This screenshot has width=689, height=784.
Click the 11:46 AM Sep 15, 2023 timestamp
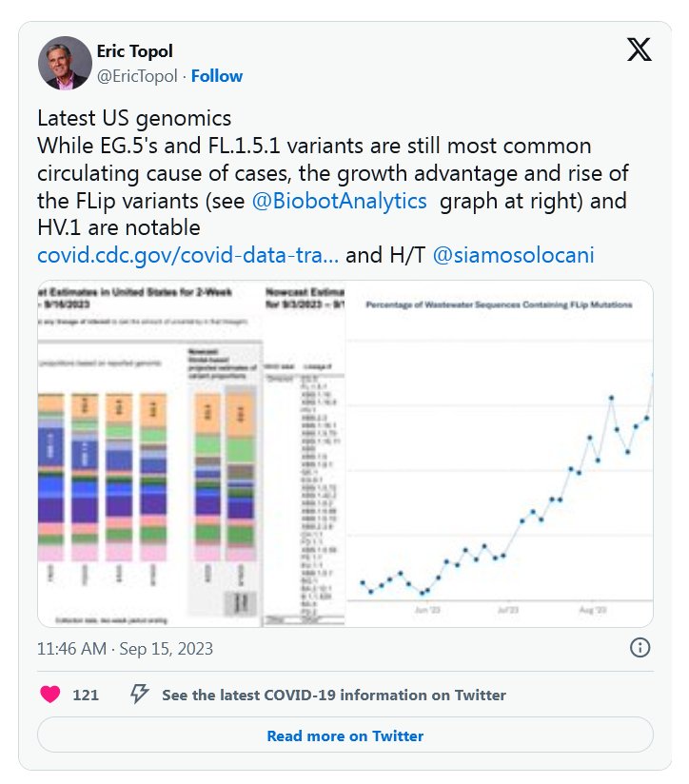point(125,649)
